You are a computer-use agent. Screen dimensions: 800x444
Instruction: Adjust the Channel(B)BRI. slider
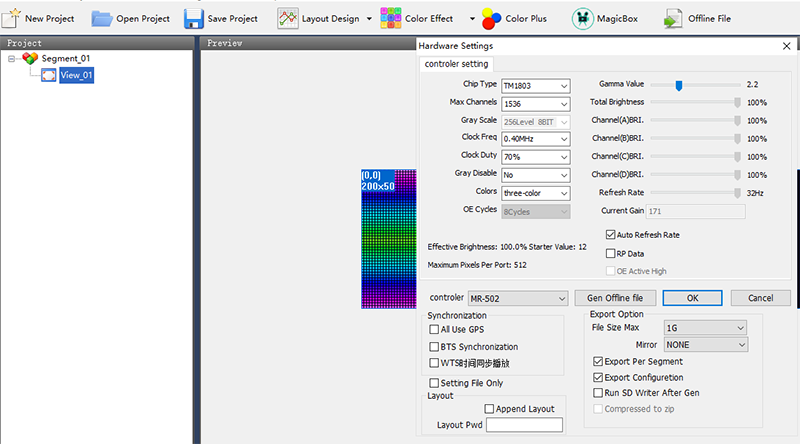[x=737, y=139]
